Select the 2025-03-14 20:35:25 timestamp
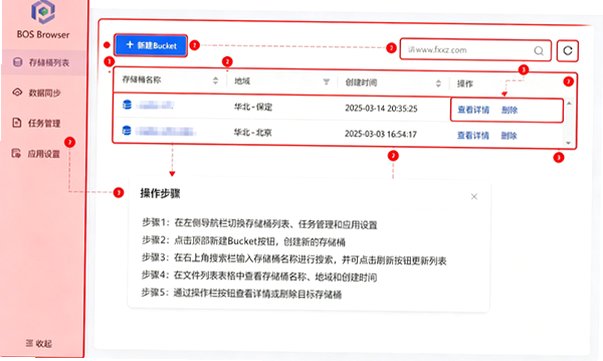The image size is (603, 361). click(381, 108)
